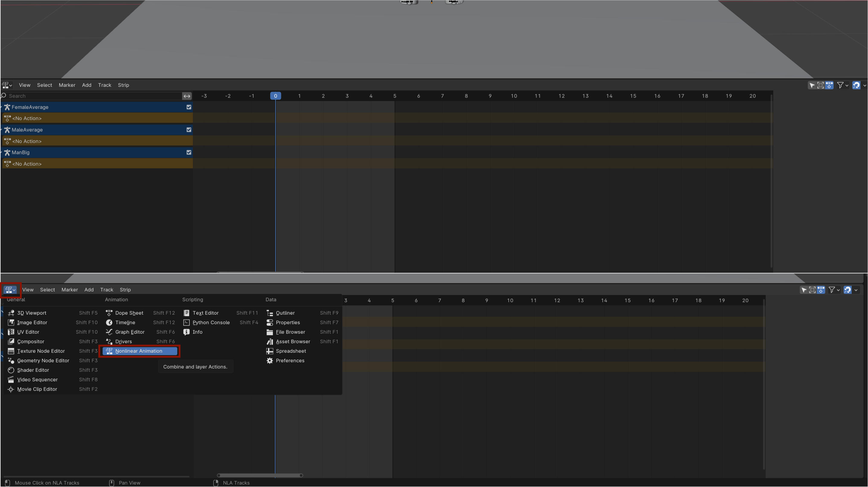Switch to Geometry Node Editor
868x487 pixels.
click(x=43, y=360)
